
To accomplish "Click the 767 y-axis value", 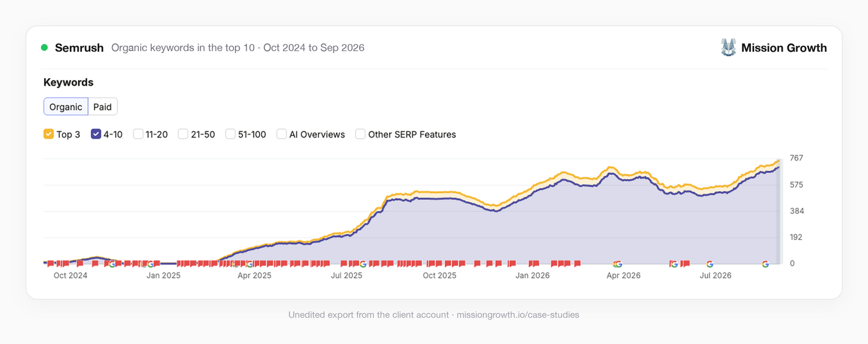I will [x=796, y=158].
